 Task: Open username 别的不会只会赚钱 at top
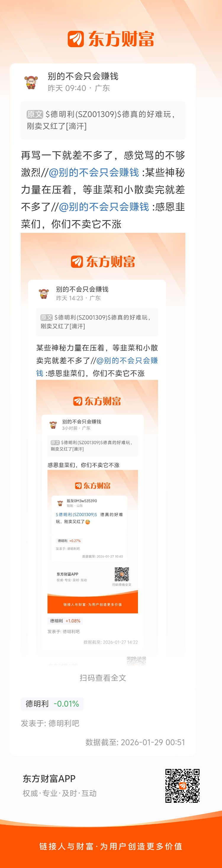83,76
